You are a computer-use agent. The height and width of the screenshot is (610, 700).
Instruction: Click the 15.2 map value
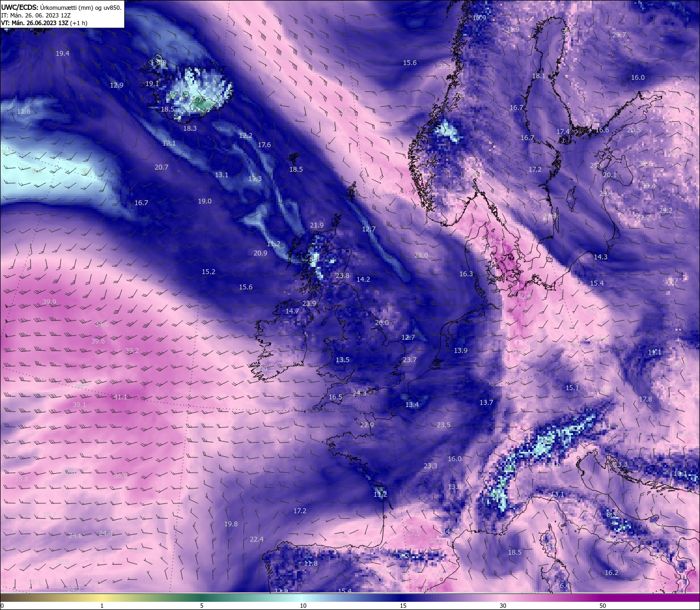pyautogui.click(x=208, y=272)
